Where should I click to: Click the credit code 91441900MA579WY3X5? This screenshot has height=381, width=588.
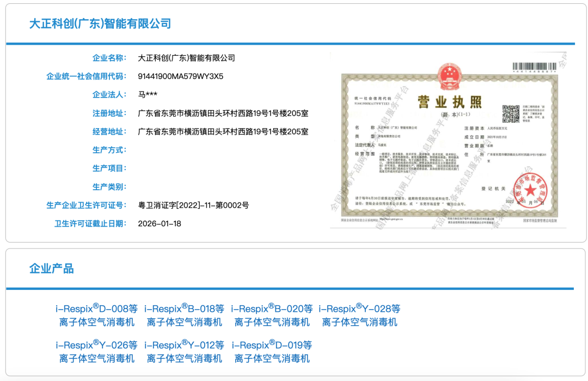(x=180, y=76)
